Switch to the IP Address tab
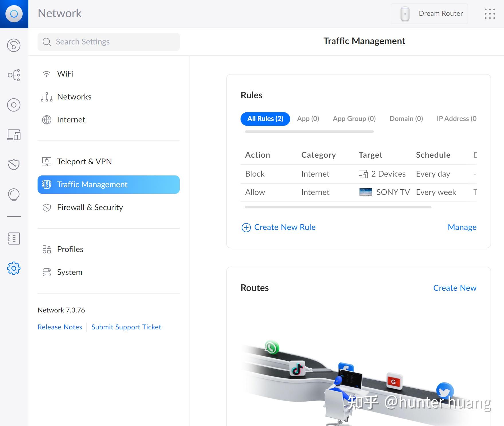 click(x=456, y=119)
